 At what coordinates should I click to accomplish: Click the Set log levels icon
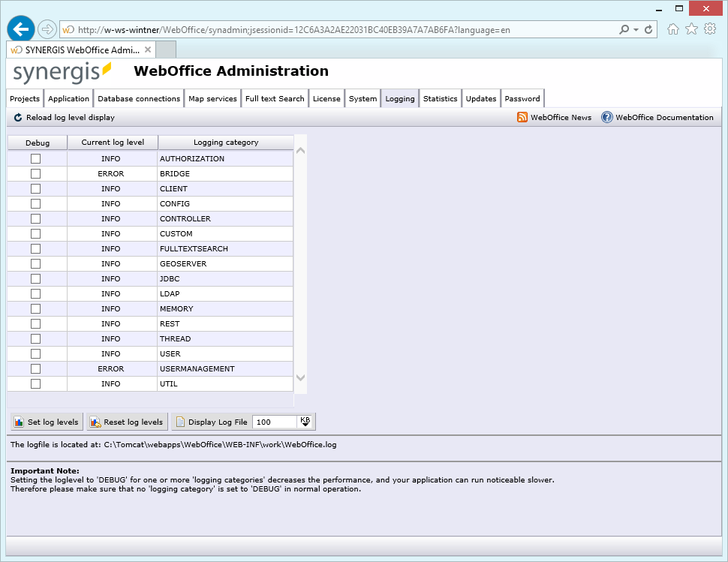coord(20,422)
